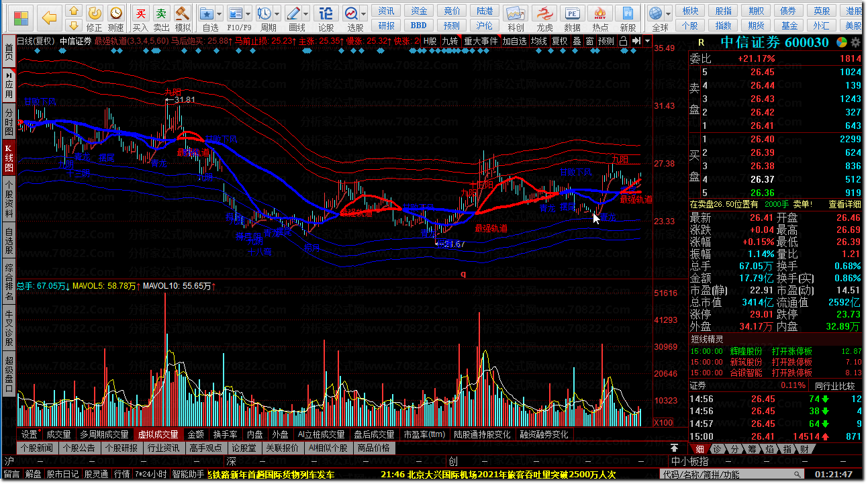Toggle 窗 multi-window mode in chart header
868x484 pixels.
589,40
